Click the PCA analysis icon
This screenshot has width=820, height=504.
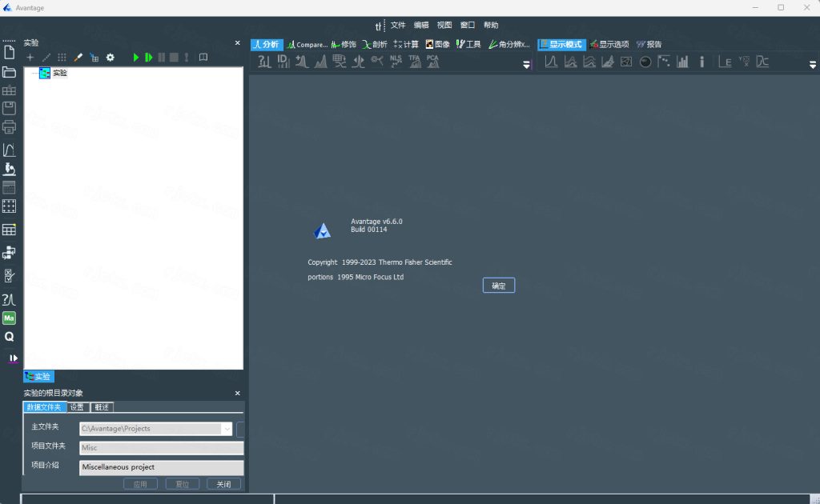tap(433, 62)
